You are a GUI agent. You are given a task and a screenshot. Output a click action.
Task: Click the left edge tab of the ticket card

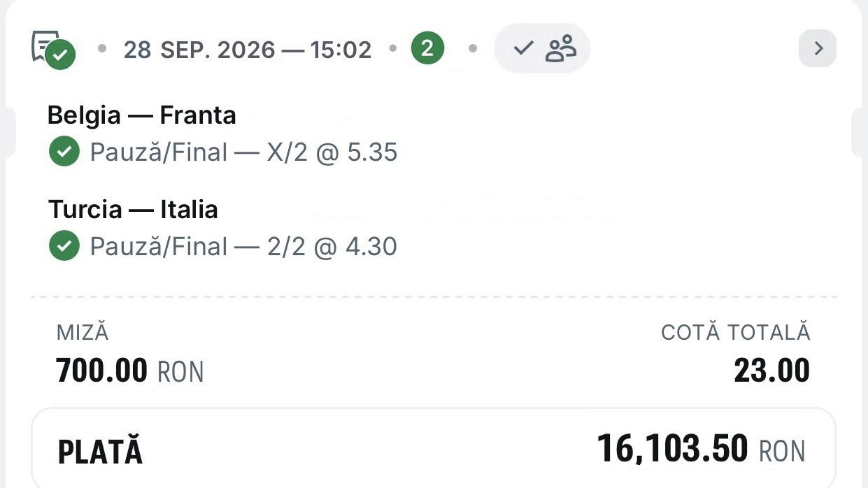(8, 133)
